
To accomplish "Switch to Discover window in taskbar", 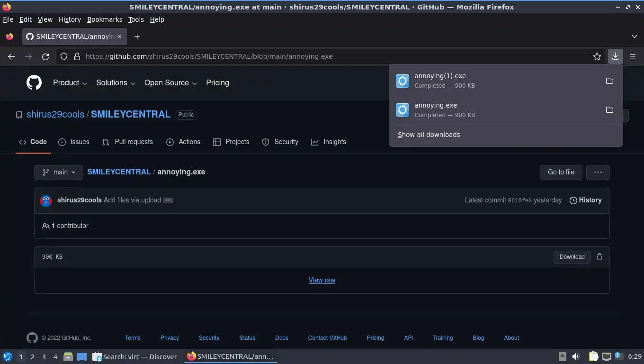I will (135, 356).
